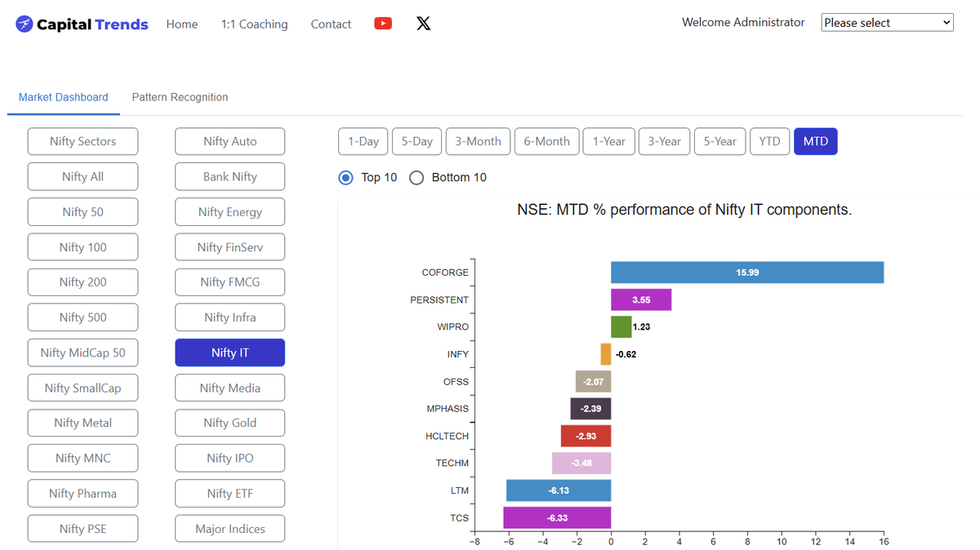The image size is (980, 550).
Task: Show Bank Nifty components
Action: [230, 176]
